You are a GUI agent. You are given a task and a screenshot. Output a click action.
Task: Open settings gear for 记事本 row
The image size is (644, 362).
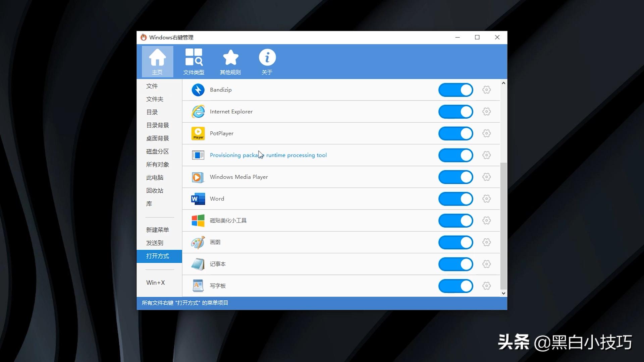click(486, 264)
